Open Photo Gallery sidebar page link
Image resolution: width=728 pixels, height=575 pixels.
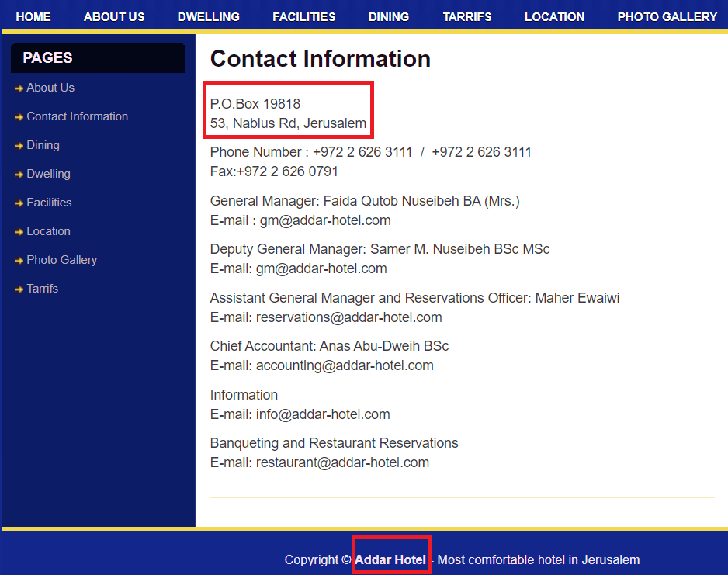coord(62,260)
